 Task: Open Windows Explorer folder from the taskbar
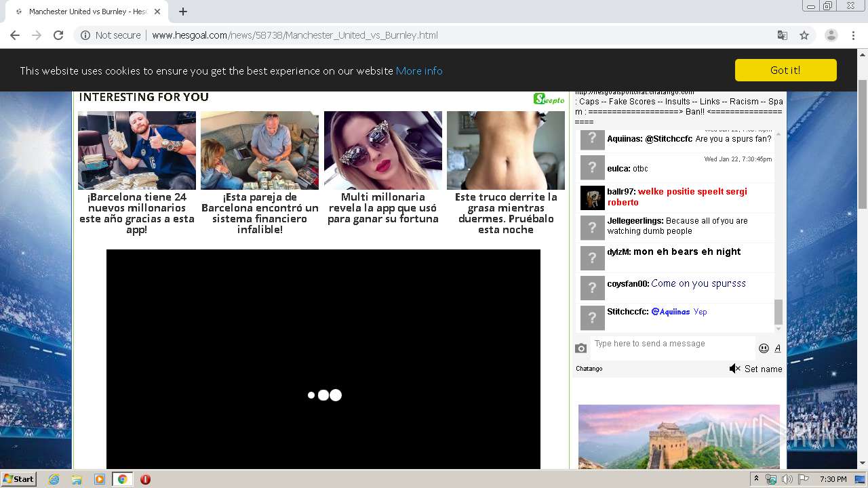tap(77, 479)
